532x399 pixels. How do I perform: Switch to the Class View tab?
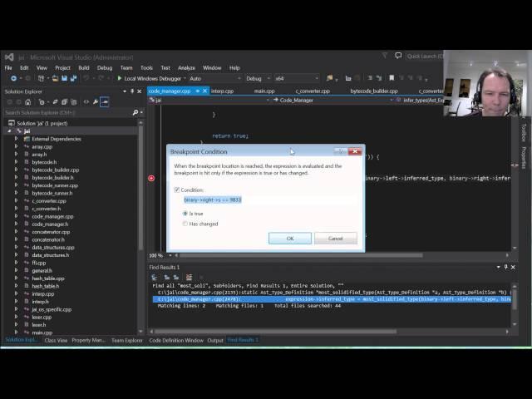(x=56, y=340)
